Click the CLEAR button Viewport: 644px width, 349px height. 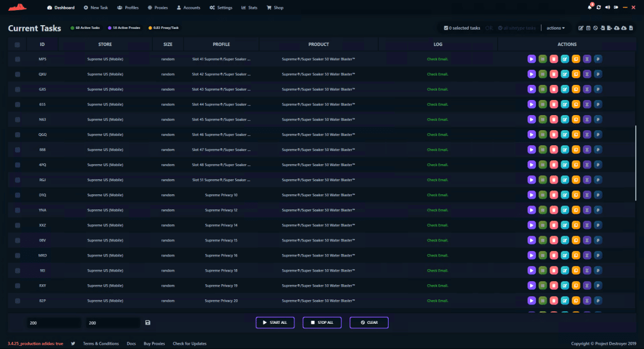(369, 323)
